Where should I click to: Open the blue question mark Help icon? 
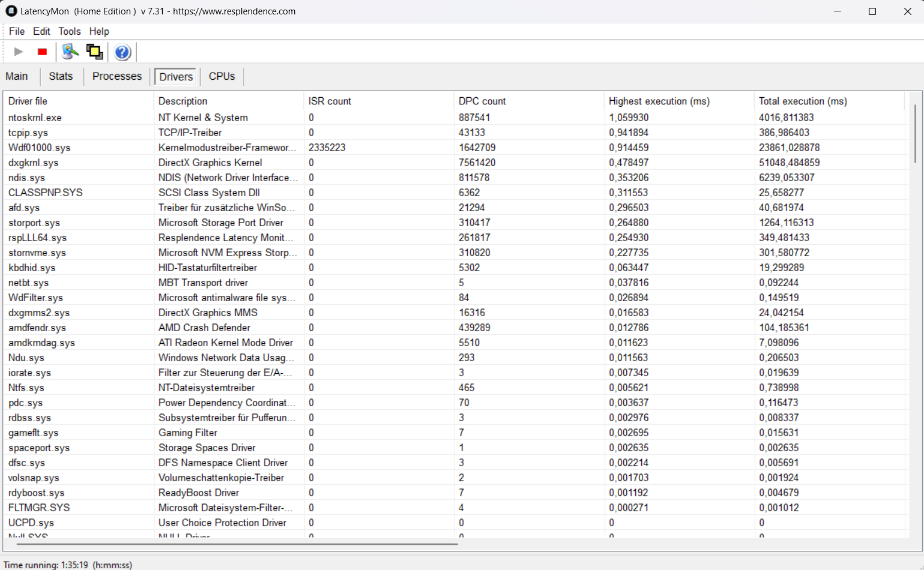(x=122, y=52)
